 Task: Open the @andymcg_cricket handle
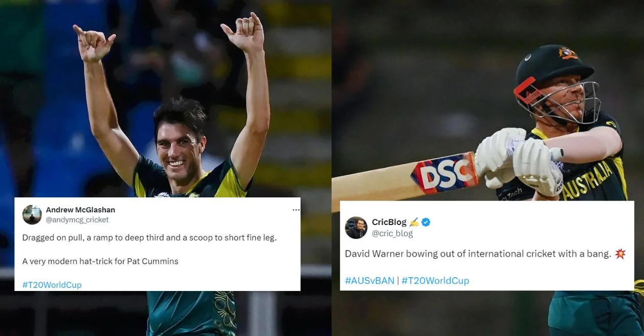77,220
